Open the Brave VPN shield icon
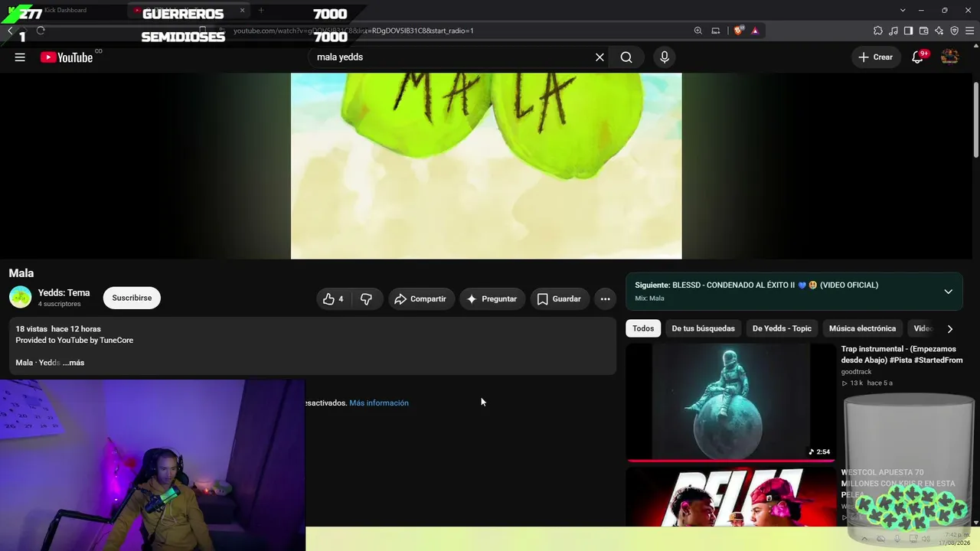 (x=954, y=31)
